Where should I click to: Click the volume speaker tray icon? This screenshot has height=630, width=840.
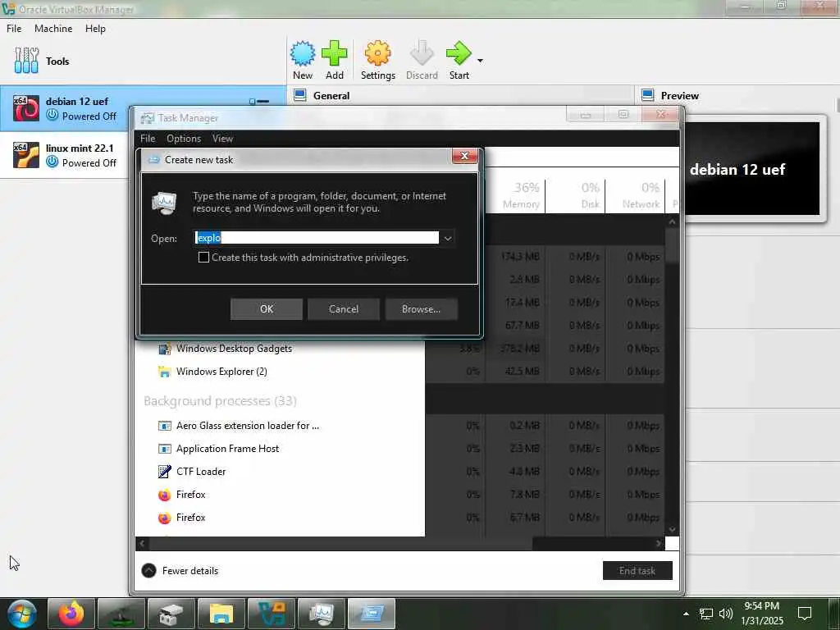tap(726, 614)
